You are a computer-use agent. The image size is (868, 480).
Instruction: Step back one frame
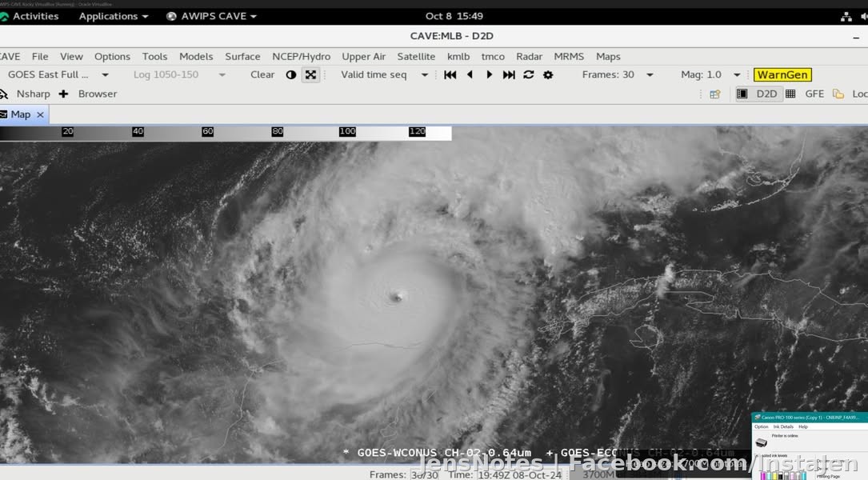[x=470, y=74]
